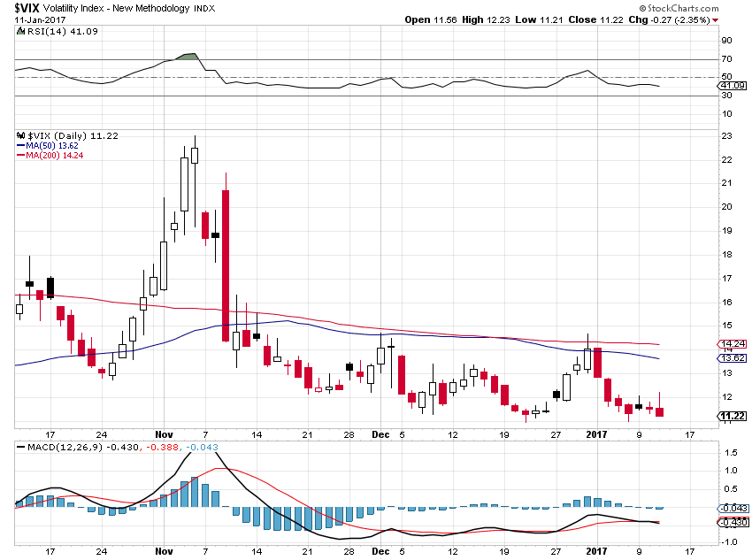752x560 pixels.
Task: Click the Nov label under the MACD panel
Action: pos(164,551)
